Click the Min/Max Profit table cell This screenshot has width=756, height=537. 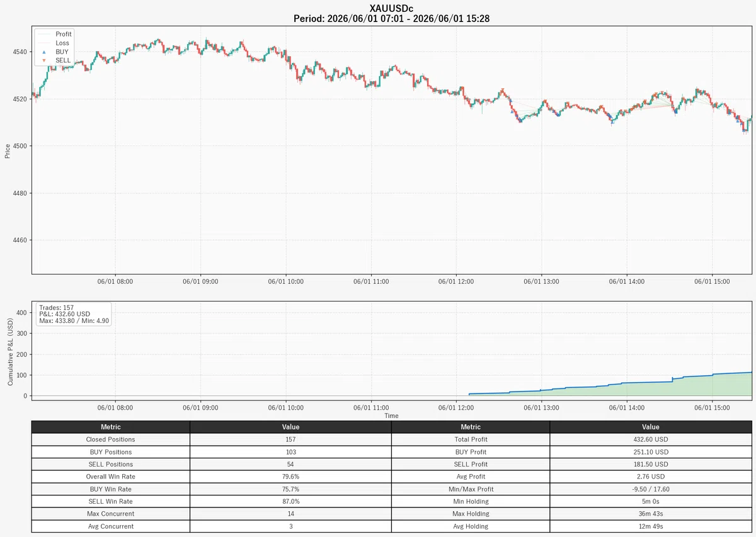click(x=471, y=489)
